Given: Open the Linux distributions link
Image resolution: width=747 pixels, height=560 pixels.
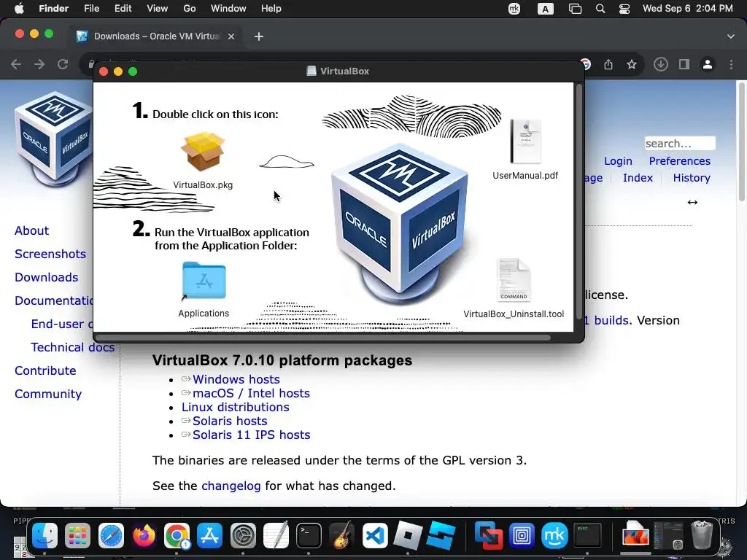Looking at the screenshot, I should [x=236, y=407].
